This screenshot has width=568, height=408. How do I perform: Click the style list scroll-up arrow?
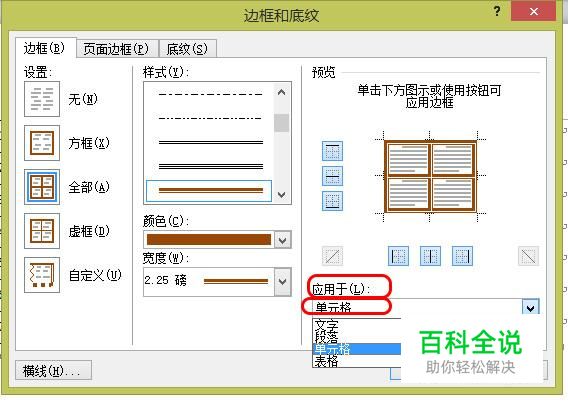click(x=281, y=92)
